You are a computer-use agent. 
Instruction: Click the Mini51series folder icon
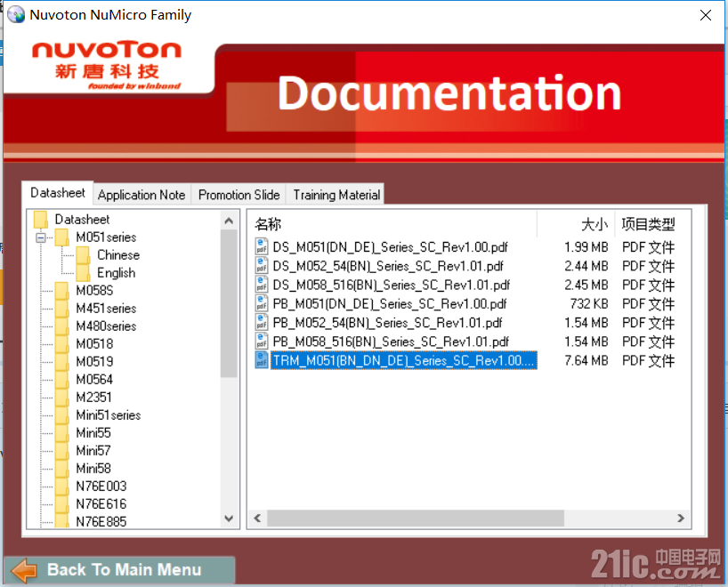pos(61,414)
